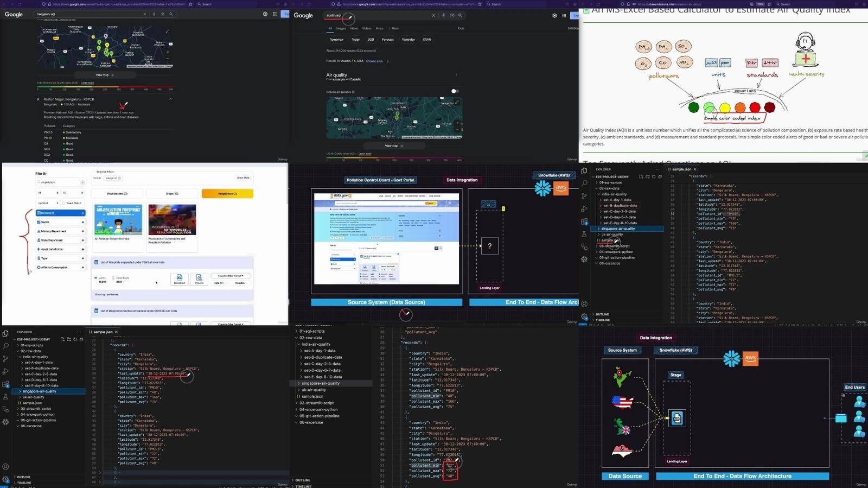Viewport: 868px width, 488px height.
Task: Switch to Images tab in austin aqi search
Action: 341,28
